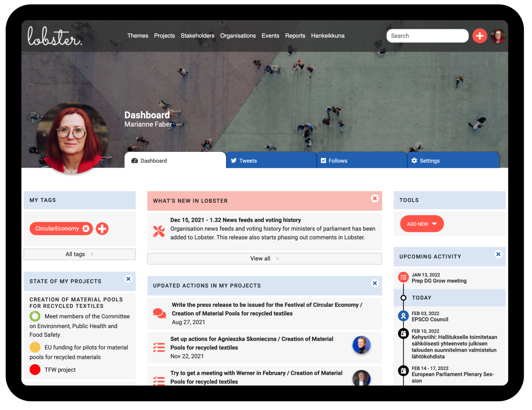Click View all news button
The image size is (532, 410).
coord(265,259)
